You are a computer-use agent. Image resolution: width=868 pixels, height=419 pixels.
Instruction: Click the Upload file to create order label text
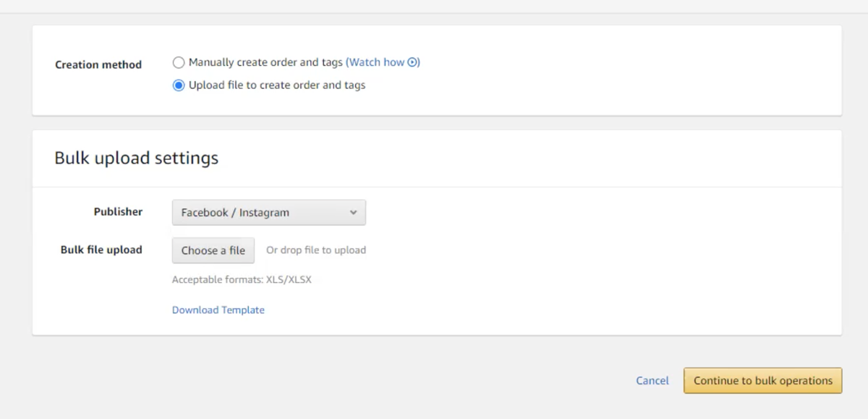(277, 85)
